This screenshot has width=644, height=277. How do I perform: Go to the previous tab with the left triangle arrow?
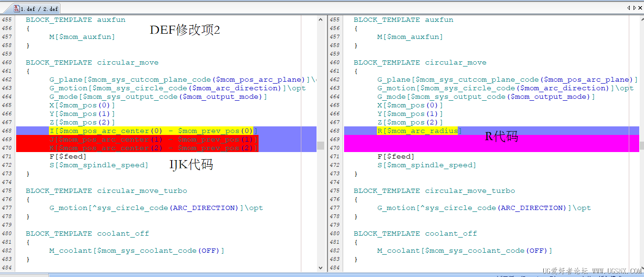pos(628,8)
